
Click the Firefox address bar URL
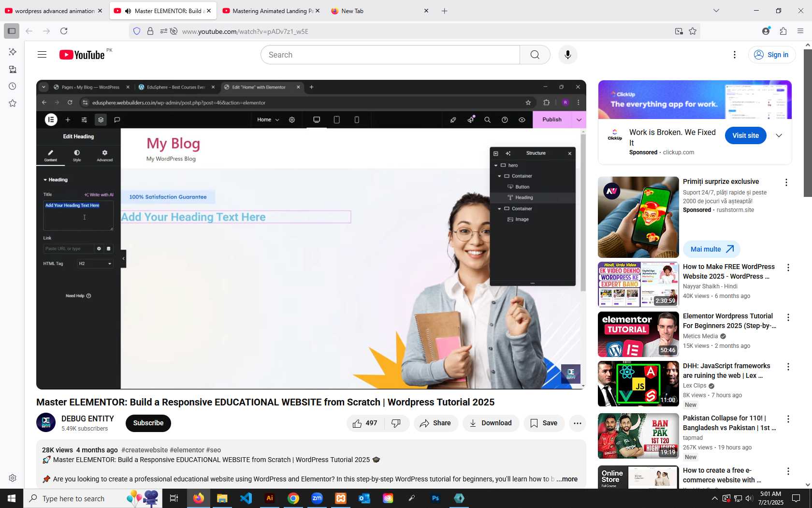[x=245, y=31]
